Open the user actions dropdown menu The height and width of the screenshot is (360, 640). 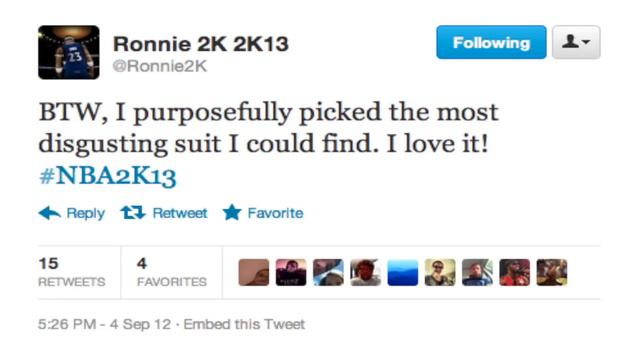coord(576,42)
